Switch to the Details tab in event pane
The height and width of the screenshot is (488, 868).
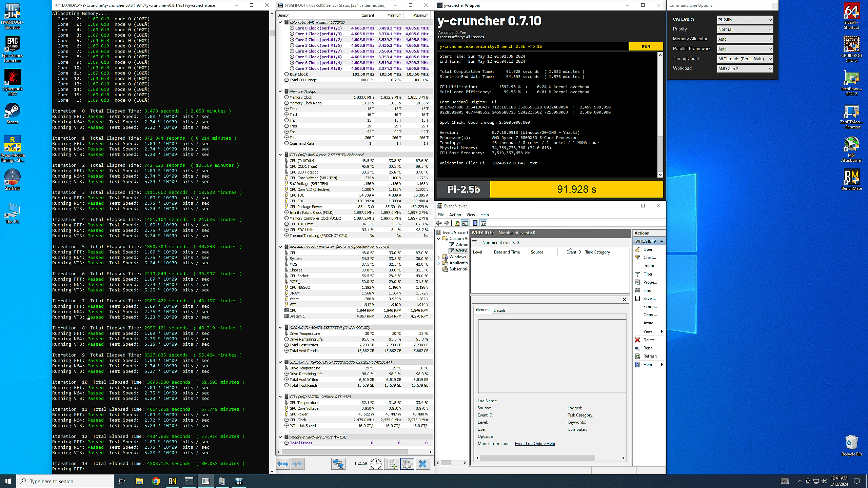pyautogui.click(x=499, y=310)
